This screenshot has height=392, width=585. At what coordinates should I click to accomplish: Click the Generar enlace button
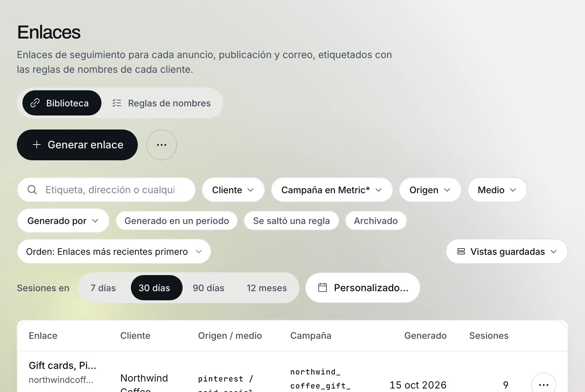click(77, 145)
